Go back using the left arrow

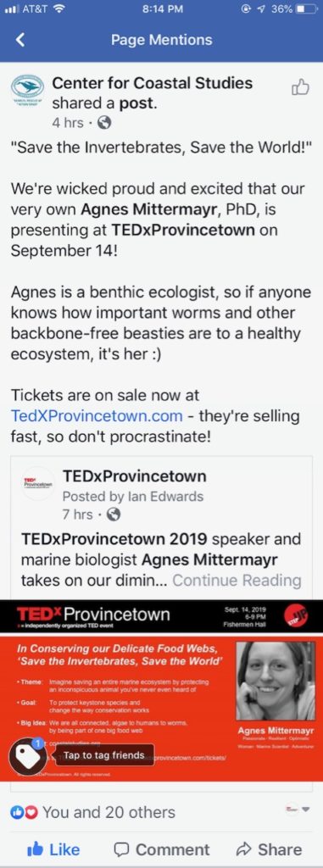click(x=20, y=40)
